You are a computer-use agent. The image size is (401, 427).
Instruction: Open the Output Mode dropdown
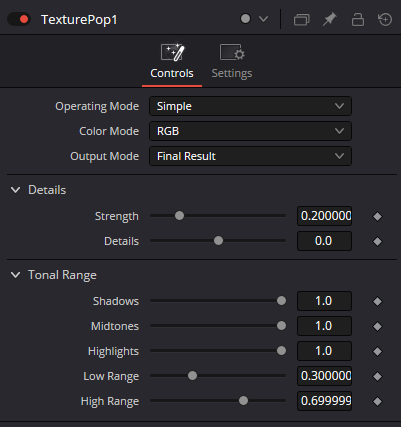pyautogui.click(x=250, y=156)
